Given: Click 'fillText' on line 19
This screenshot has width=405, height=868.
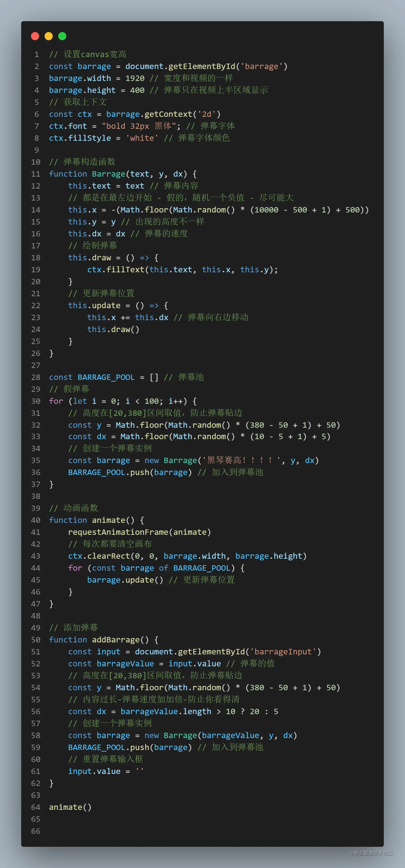Looking at the screenshot, I should 125,270.
